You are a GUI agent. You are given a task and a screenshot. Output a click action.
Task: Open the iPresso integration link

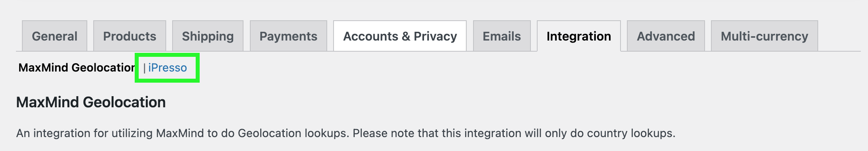(x=167, y=68)
